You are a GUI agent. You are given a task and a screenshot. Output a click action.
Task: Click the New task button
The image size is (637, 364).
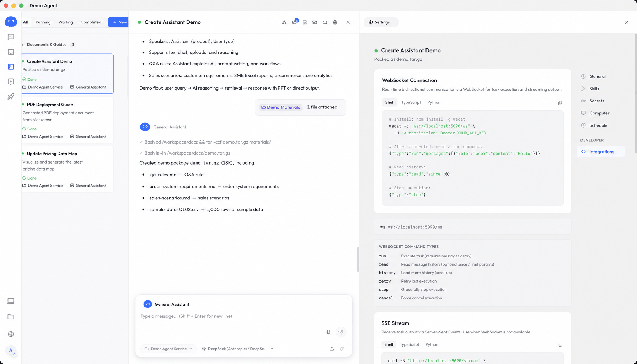coord(119,22)
